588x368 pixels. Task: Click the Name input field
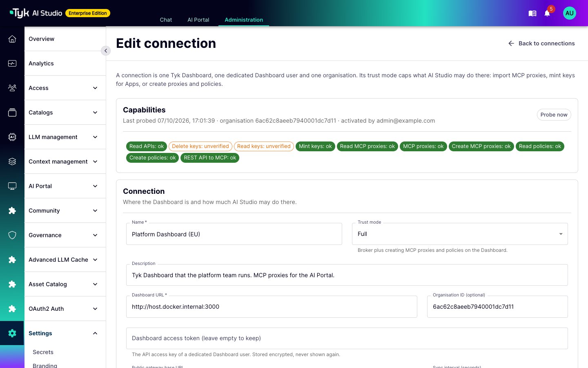(x=234, y=234)
